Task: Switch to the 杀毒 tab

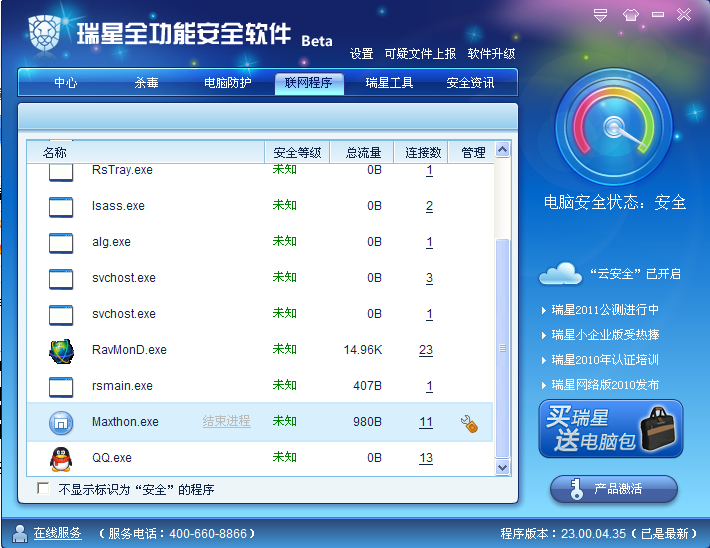Action: [x=146, y=83]
